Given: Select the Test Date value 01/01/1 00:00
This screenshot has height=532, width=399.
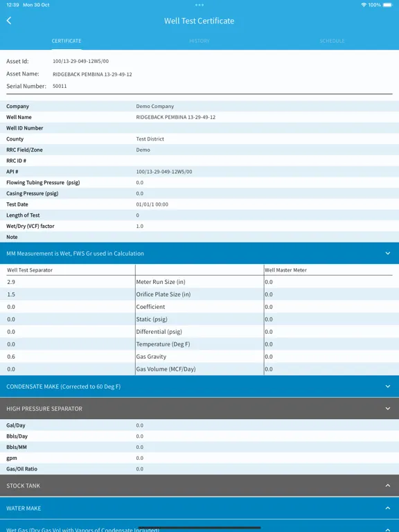Looking at the screenshot, I should [x=152, y=204].
